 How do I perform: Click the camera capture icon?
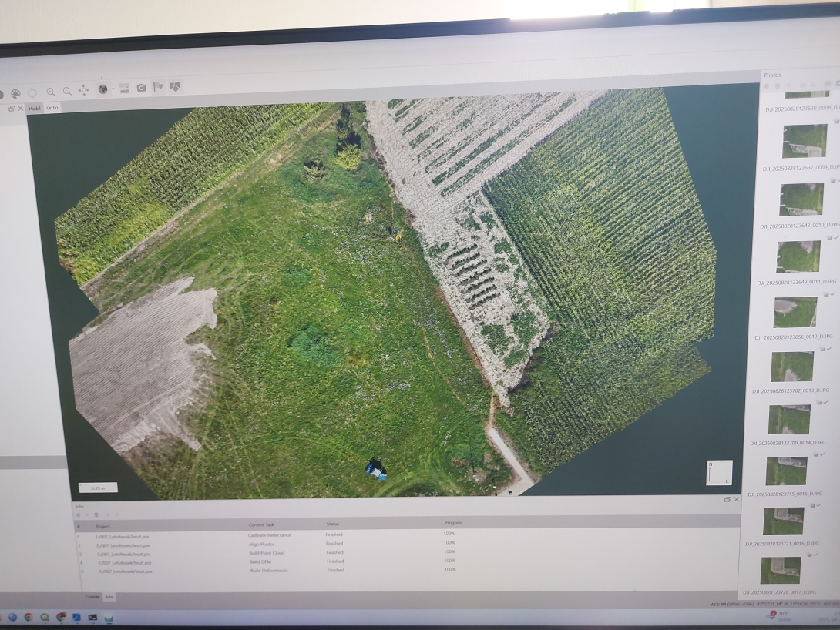pyautogui.click(x=142, y=88)
